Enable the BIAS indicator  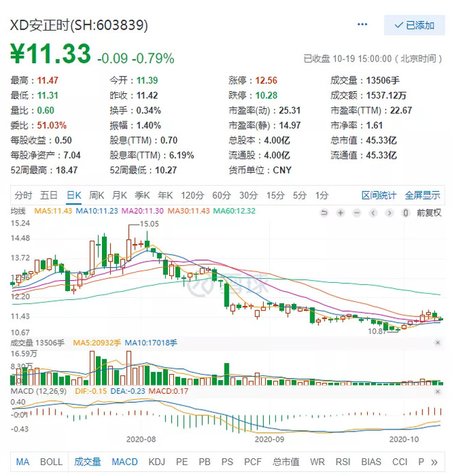coord(371,462)
